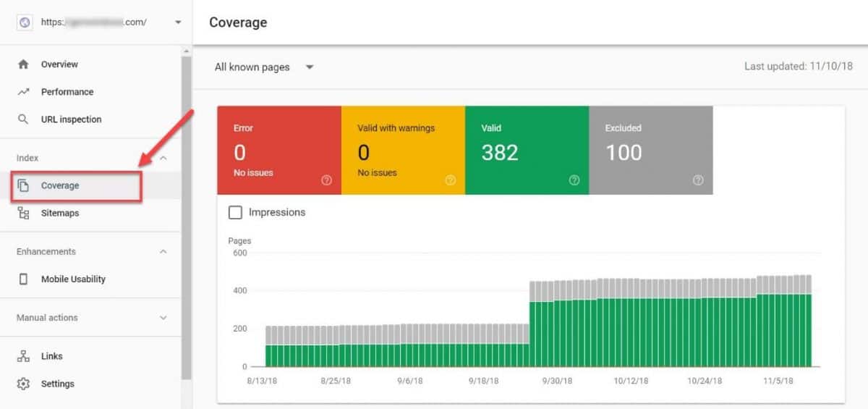The width and height of the screenshot is (868, 409).
Task: Click the Enhancements section heading
Action: point(46,252)
